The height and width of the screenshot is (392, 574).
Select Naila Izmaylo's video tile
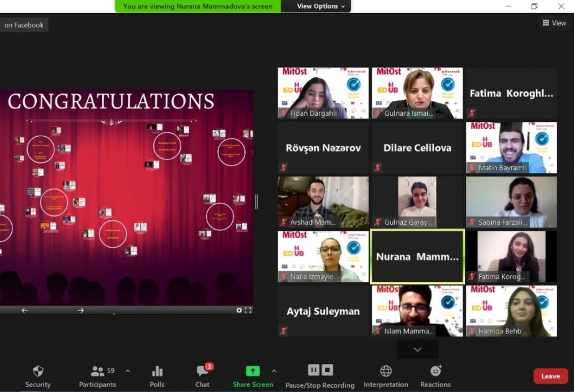323,256
